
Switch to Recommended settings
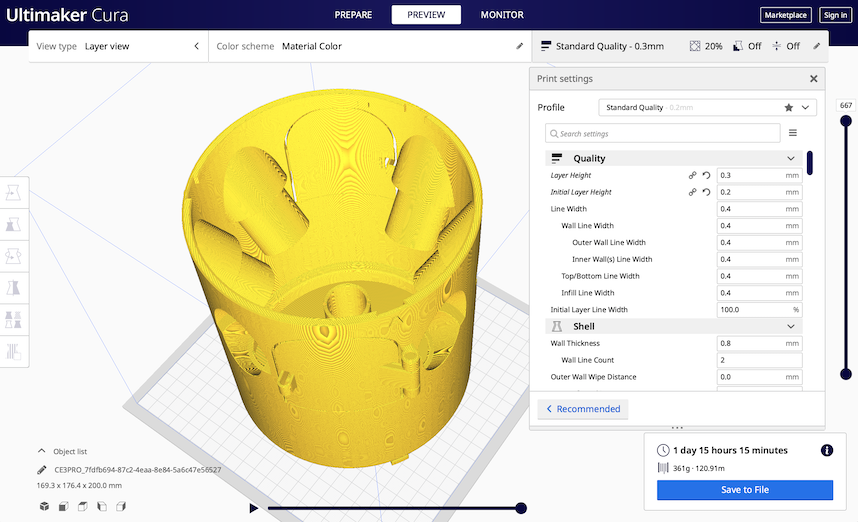click(583, 409)
